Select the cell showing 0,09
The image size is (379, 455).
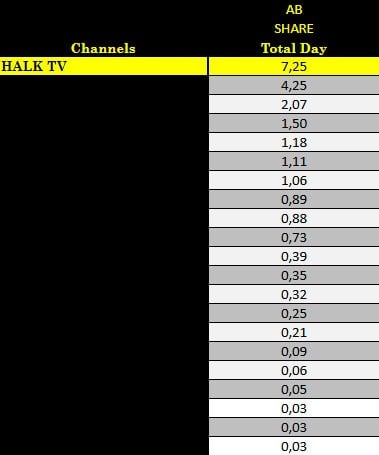pyautogui.click(x=294, y=351)
